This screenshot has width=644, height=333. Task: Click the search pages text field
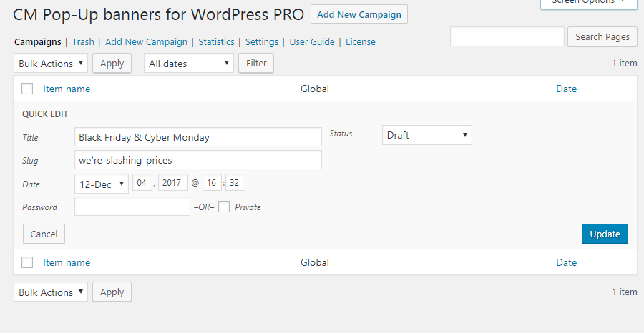507,37
